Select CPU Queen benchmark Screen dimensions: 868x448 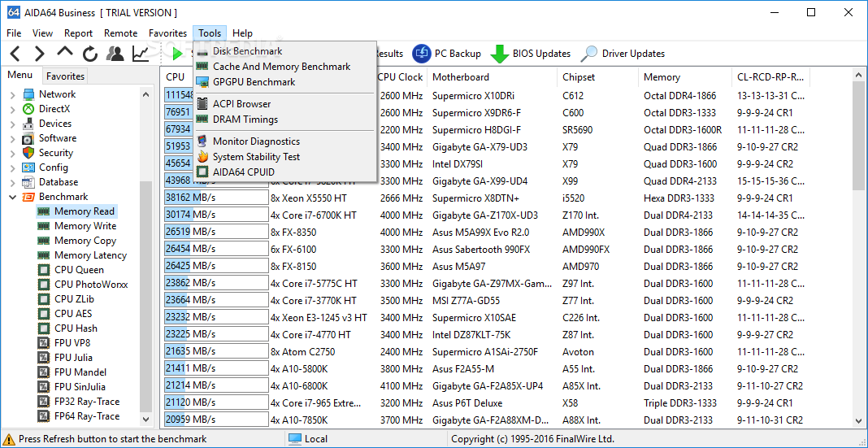(79, 270)
